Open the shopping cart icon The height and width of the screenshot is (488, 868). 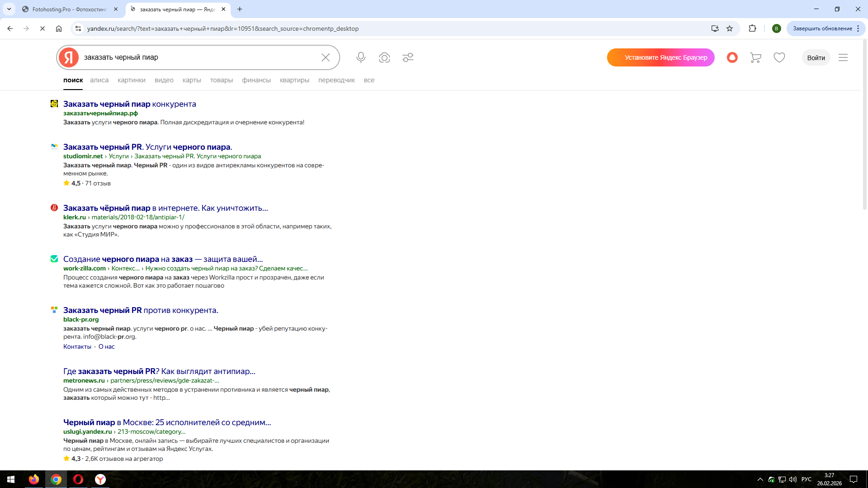pyautogui.click(x=755, y=57)
